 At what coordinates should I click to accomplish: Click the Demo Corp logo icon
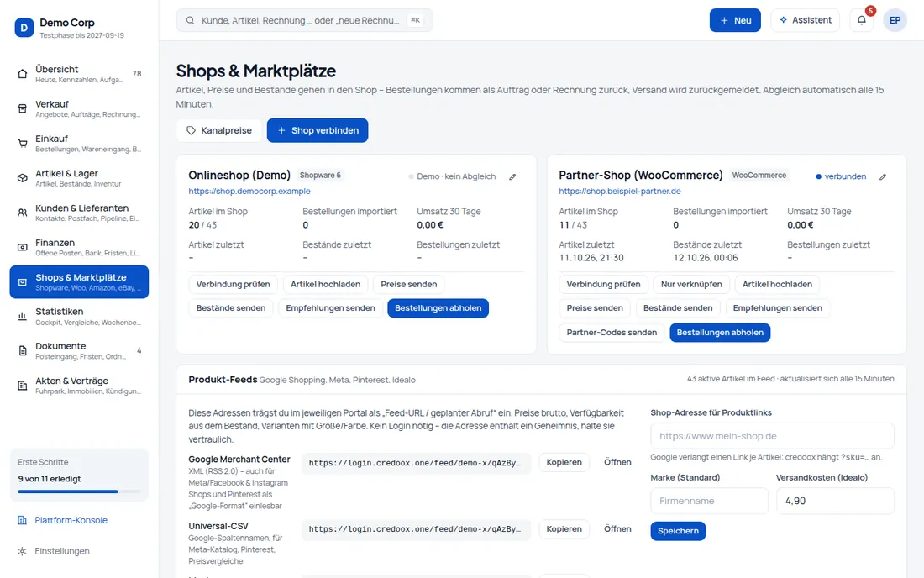pyautogui.click(x=24, y=27)
